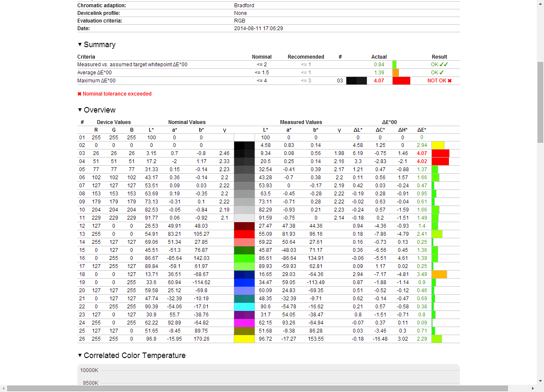
Task: Click the 'Nominal tolerance exceeded' warning text
Action: (x=114, y=94)
